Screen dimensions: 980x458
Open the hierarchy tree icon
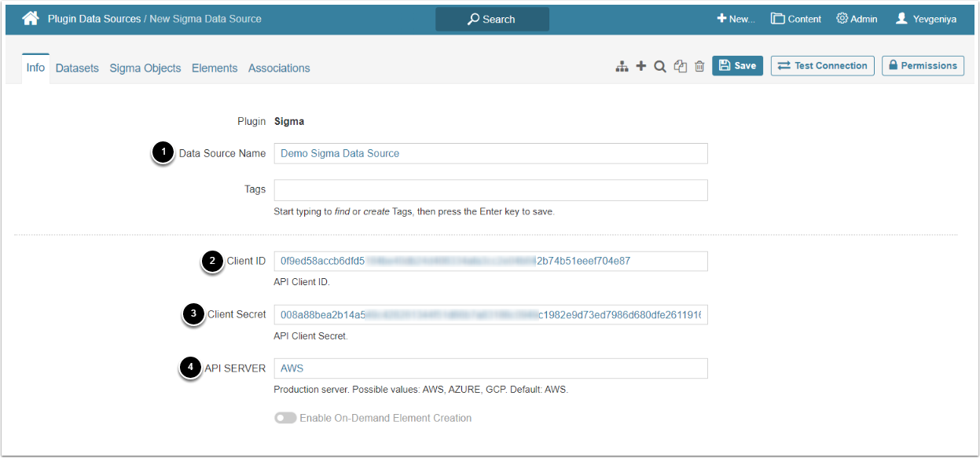[622, 67]
